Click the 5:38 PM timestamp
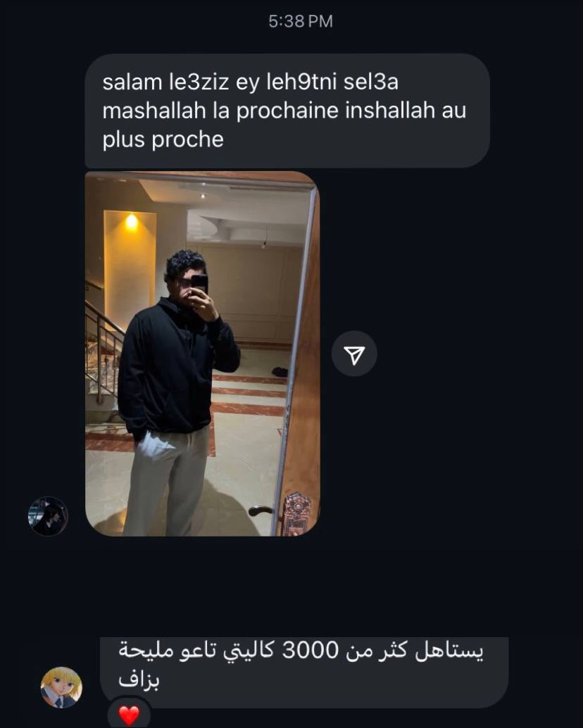 tap(301, 21)
